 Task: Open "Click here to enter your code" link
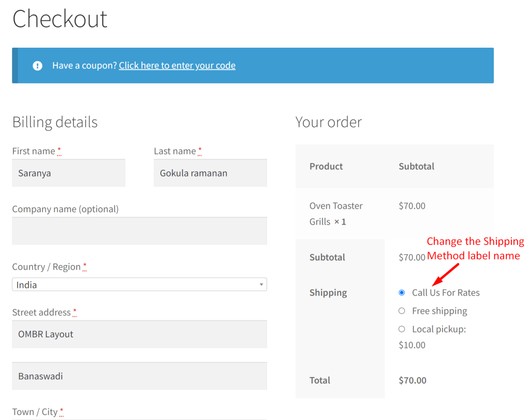click(177, 66)
